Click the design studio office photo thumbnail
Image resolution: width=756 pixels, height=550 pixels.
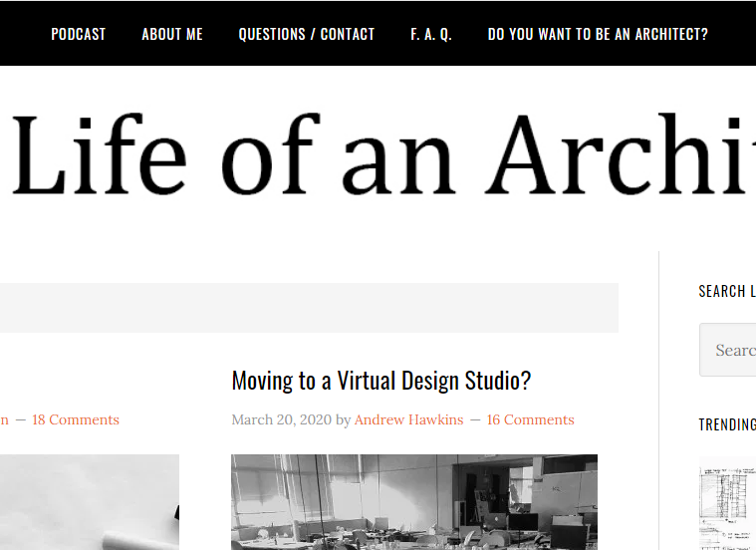pyautogui.click(x=413, y=502)
